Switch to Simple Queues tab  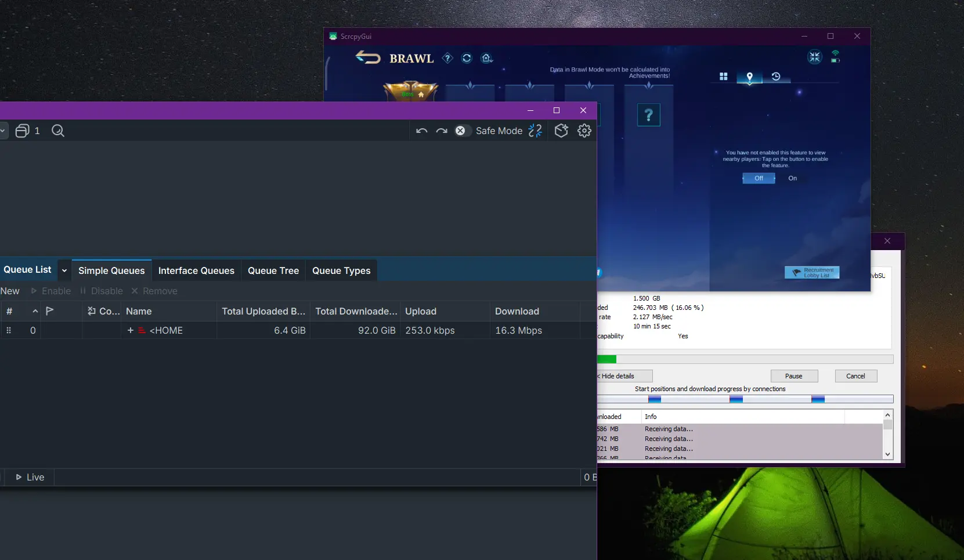[x=111, y=270]
